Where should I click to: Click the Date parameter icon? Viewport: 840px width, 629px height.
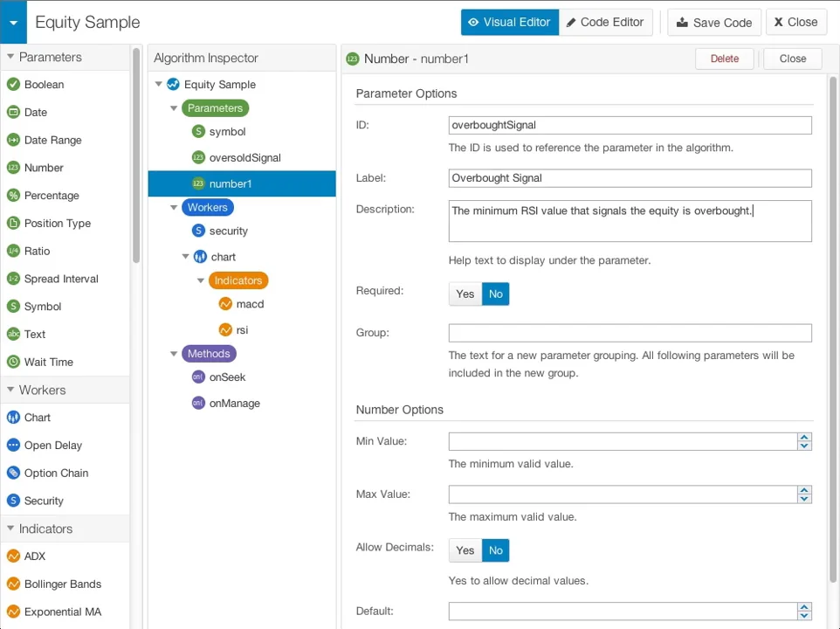point(13,112)
